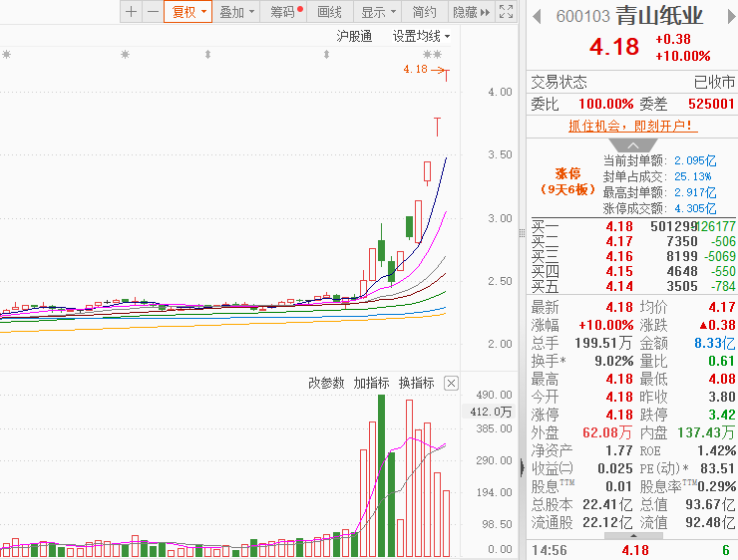Click the 沪股通 label
This screenshot has height=560, width=738.
[x=354, y=36]
